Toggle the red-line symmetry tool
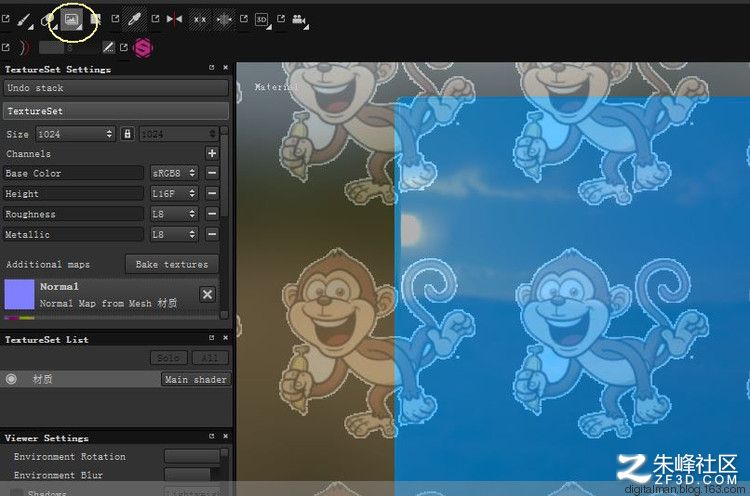Viewport: 750px width, 496px height. (175, 19)
